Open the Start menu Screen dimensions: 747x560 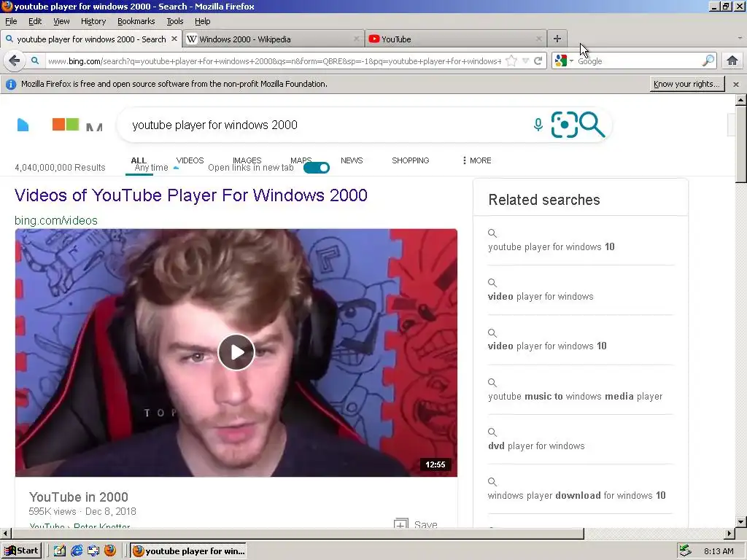click(x=21, y=551)
